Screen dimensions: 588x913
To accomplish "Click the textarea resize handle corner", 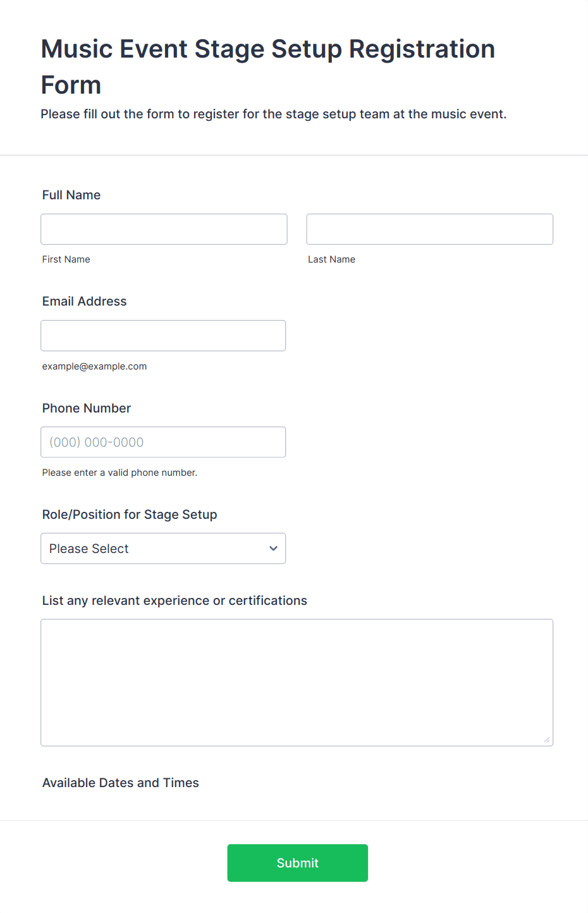I will tap(547, 740).
